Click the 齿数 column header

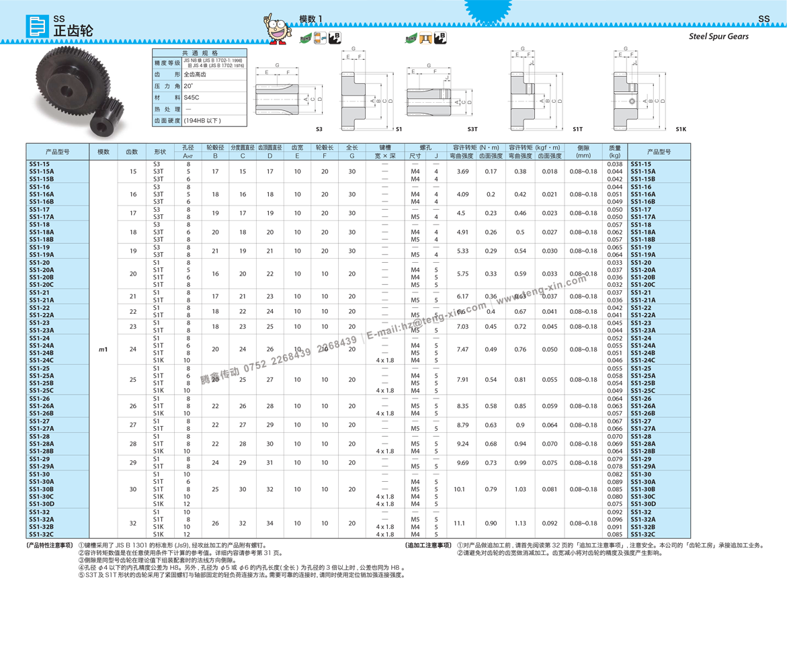[132, 152]
